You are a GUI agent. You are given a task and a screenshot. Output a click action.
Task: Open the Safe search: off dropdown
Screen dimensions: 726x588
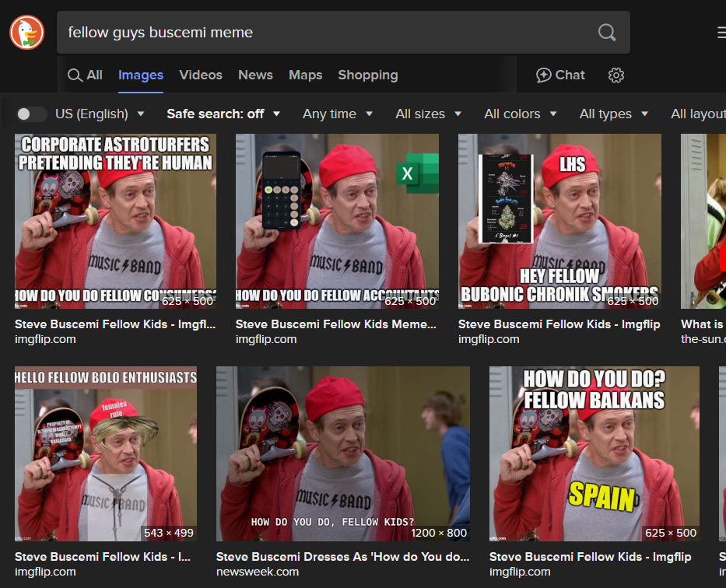click(x=223, y=114)
